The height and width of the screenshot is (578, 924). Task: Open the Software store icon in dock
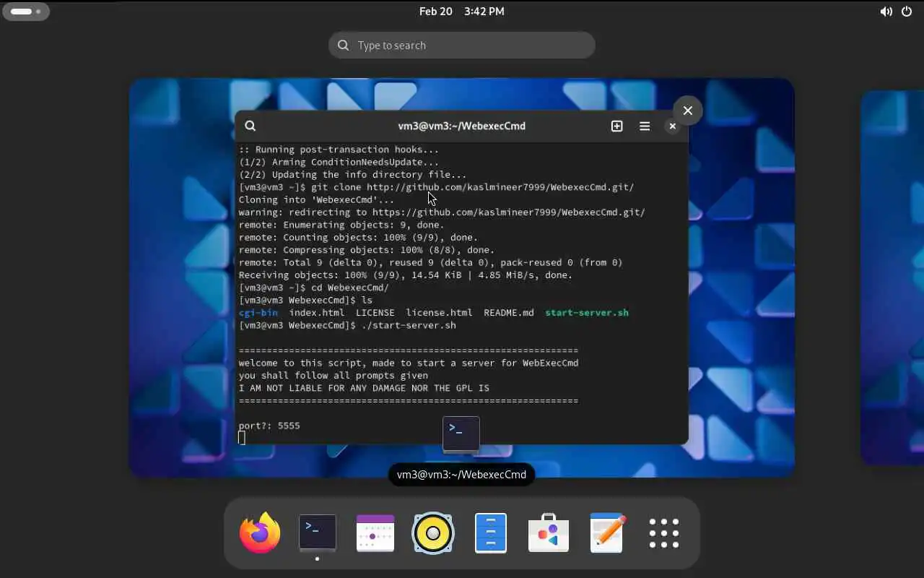click(549, 533)
